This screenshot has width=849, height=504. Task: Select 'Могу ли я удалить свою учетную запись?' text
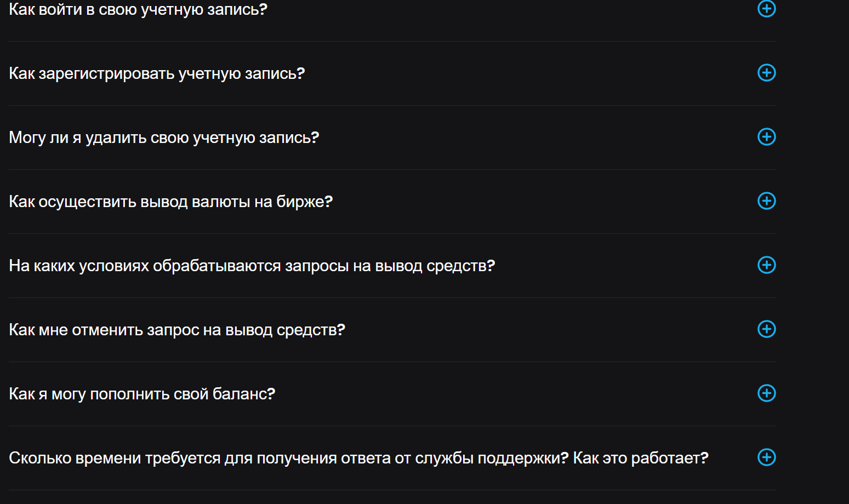pos(163,137)
